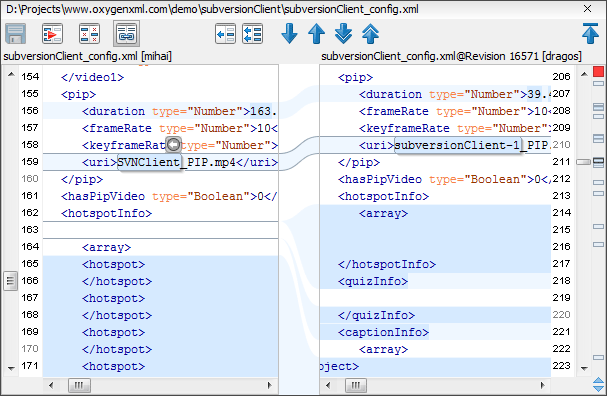The width and height of the screenshot is (607, 396).
Task: Click the copy-left circle arrow on line 158
Action: [173, 145]
